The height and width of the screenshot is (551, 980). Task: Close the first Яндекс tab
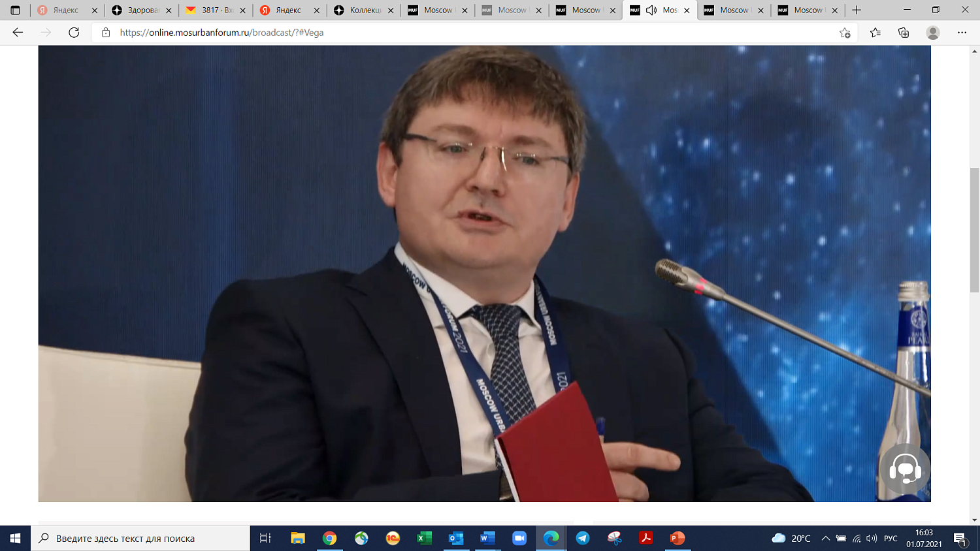94,10
